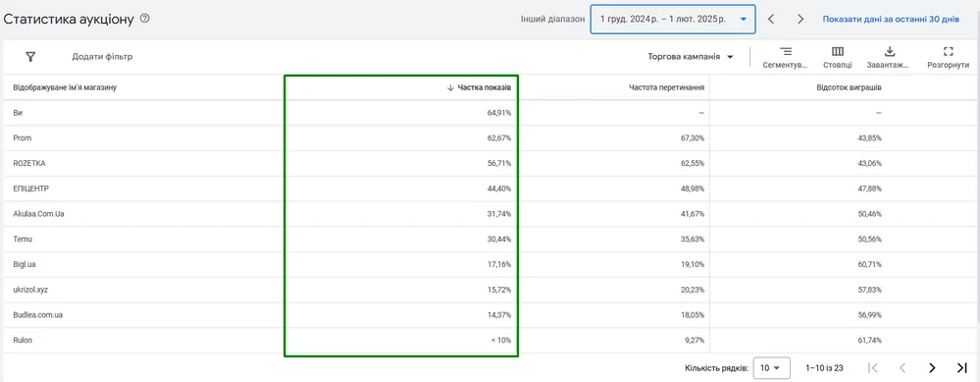Viewport: 980px width, 382px height.
Task: Click the 35,63% overlap rate for Temu
Action: point(693,239)
